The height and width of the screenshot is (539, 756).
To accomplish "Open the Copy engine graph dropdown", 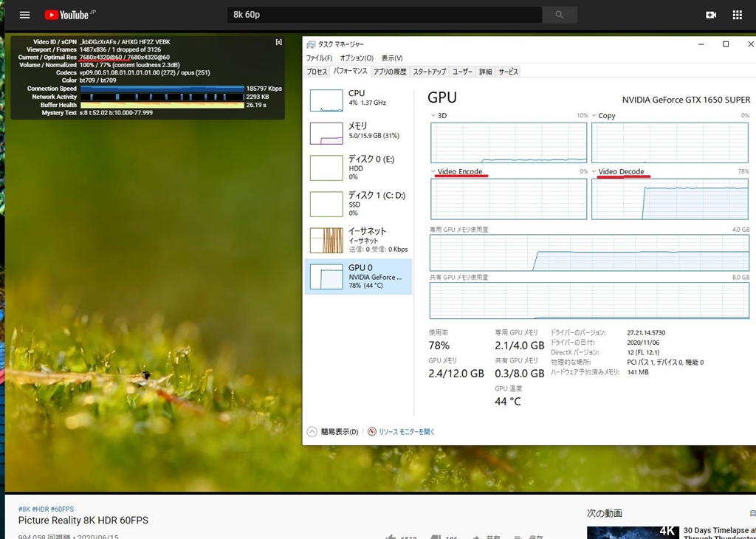I will coord(594,116).
